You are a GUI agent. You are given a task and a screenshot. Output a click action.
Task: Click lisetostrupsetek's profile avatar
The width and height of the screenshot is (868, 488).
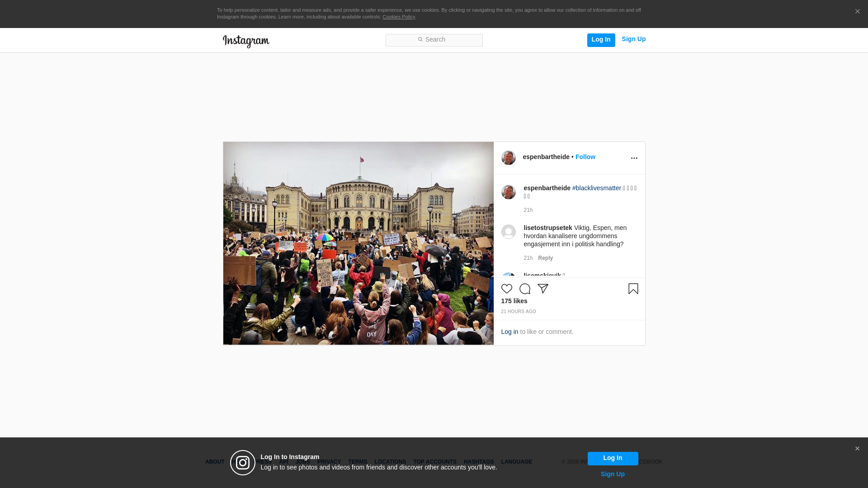pyautogui.click(x=508, y=232)
